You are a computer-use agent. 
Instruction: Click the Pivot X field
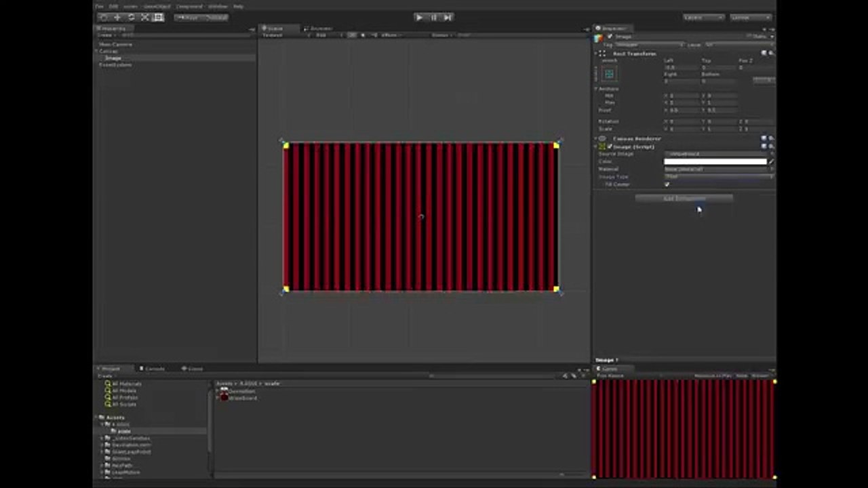(683, 110)
